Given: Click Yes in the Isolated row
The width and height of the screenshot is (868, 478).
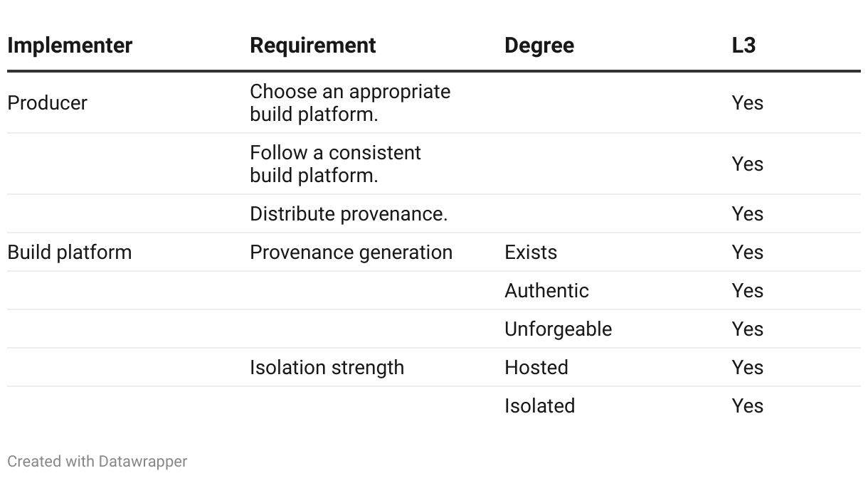Looking at the screenshot, I should click(747, 406).
